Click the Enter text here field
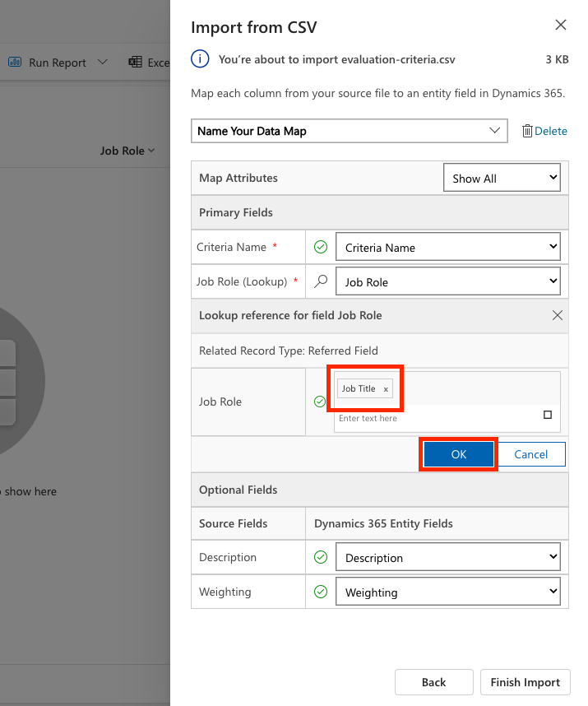 436,418
